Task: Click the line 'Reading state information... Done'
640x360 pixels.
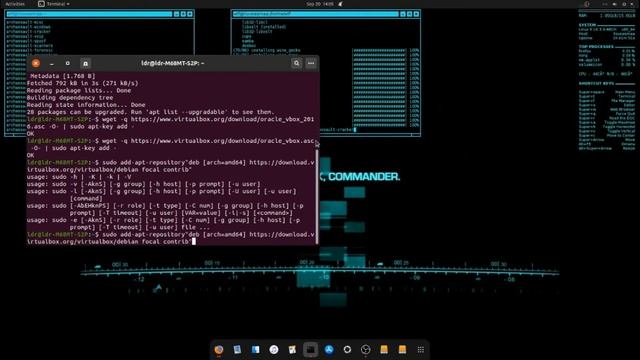Action: pyautogui.click(x=86, y=104)
